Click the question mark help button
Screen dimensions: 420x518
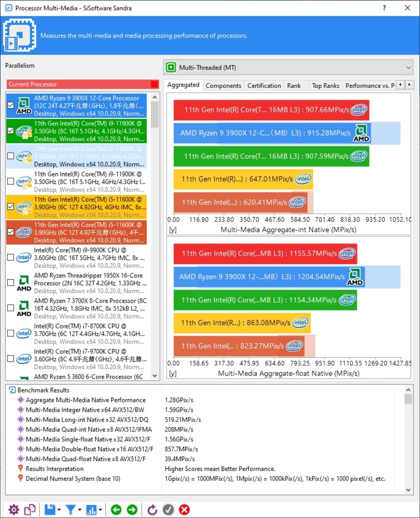tap(384, 8)
